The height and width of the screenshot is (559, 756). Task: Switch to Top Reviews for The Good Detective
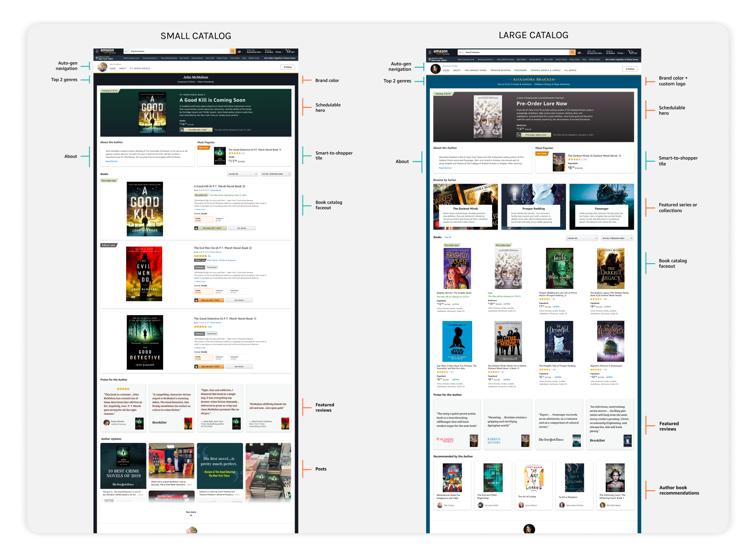point(212,334)
